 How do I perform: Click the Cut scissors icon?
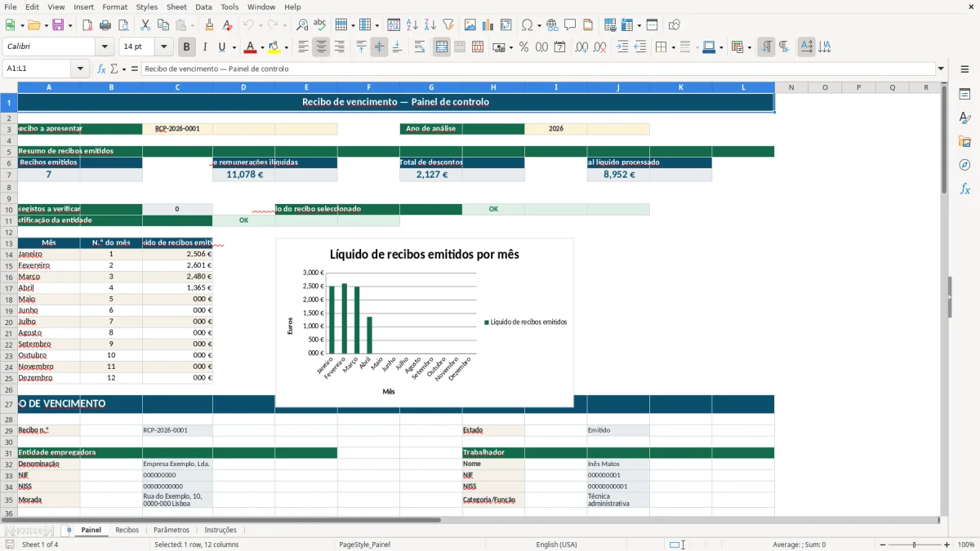coord(145,25)
